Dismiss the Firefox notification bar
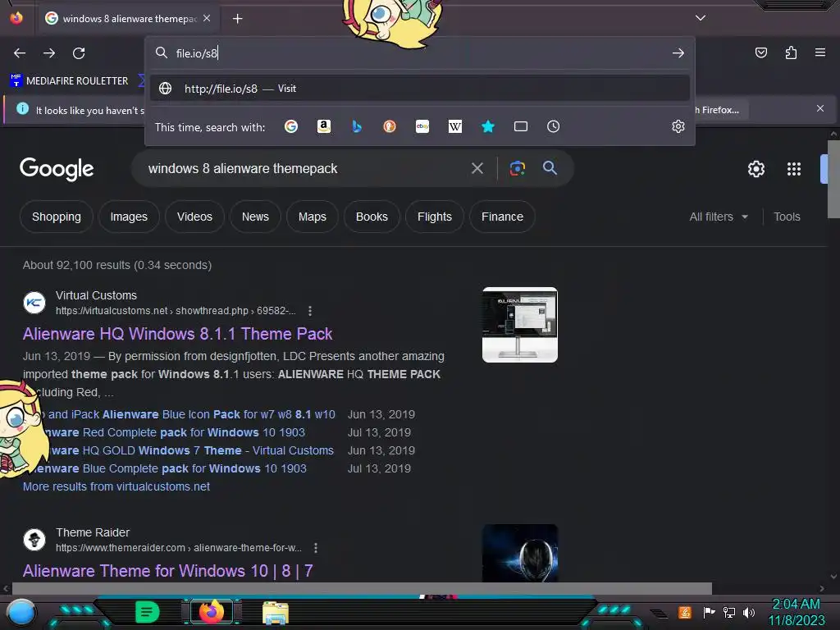Image resolution: width=840 pixels, height=630 pixels. click(820, 109)
